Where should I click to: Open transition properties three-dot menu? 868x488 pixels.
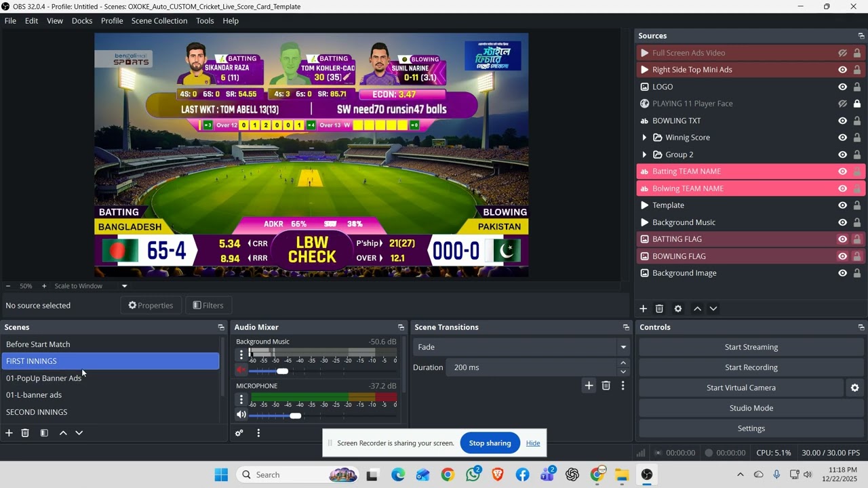623,386
